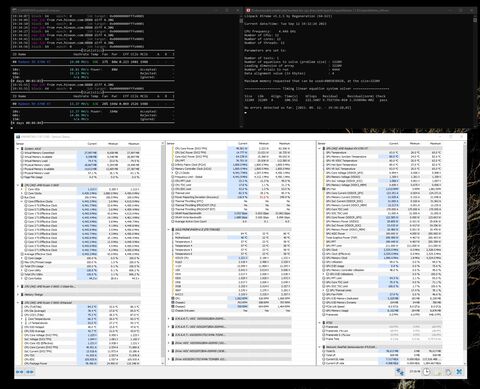Image resolution: width=480 pixels, height=389 pixels.
Task: Expand the Core Clocks row
Action: coord(22,193)
